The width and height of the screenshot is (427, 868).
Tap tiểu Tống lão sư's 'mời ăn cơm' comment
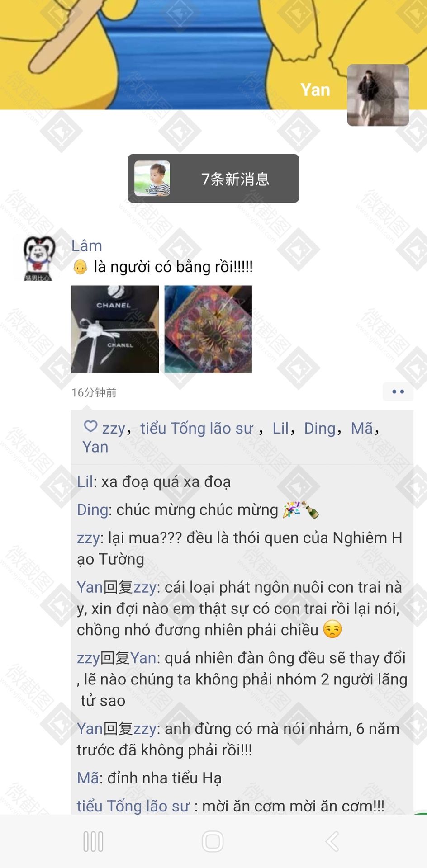(231, 806)
